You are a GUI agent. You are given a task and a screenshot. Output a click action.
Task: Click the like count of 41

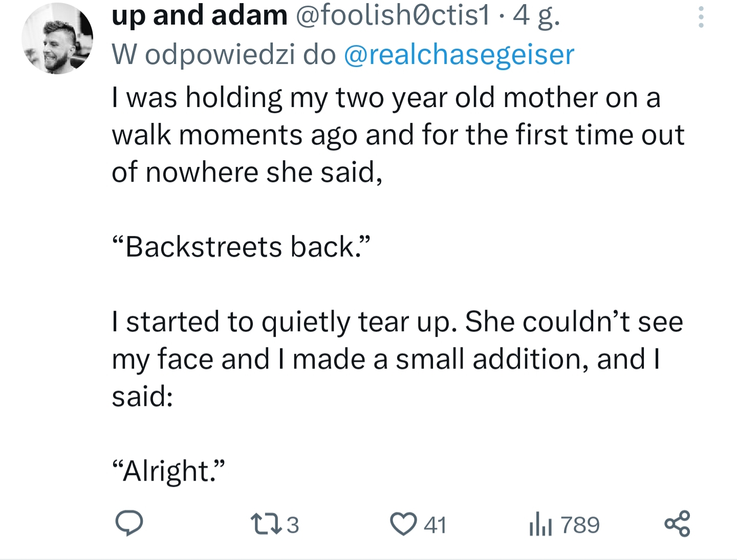(x=436, y=525)
